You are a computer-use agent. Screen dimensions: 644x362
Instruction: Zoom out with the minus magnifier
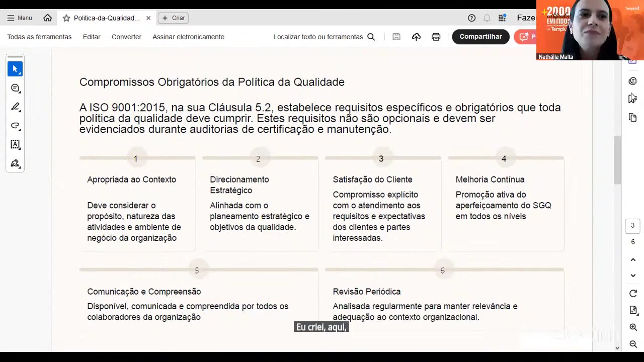(633, 344)
